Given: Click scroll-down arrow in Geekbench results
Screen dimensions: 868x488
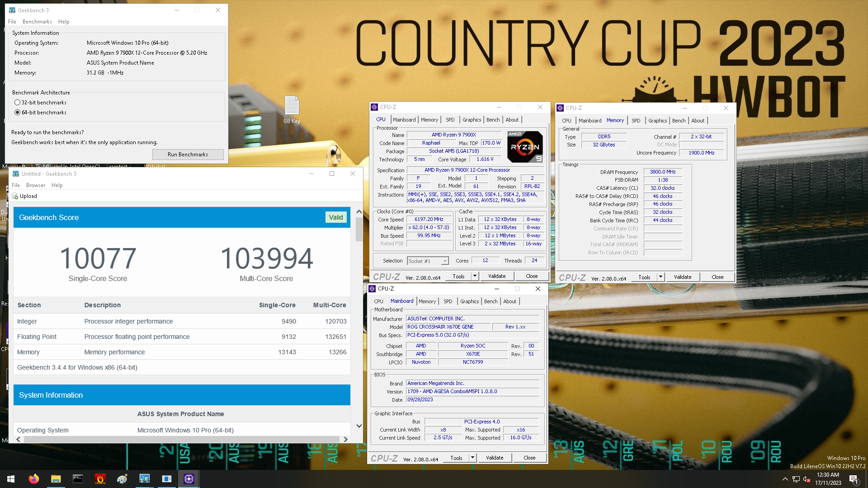Looking at the screenshot, I should click(359, 426).
